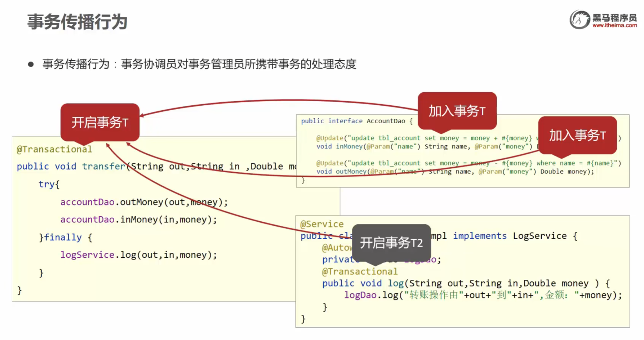
Task: Click the red 开启事务T callout
Action: 100,122
